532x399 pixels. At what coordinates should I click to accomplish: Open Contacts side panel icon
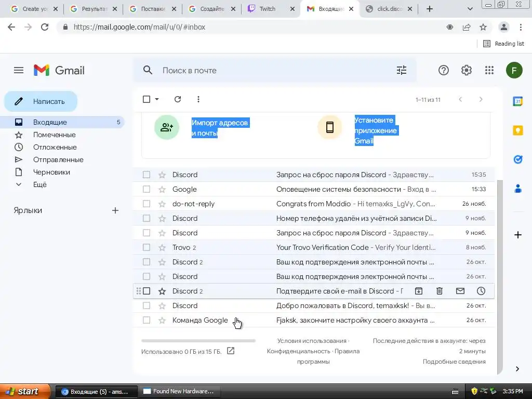518,188
